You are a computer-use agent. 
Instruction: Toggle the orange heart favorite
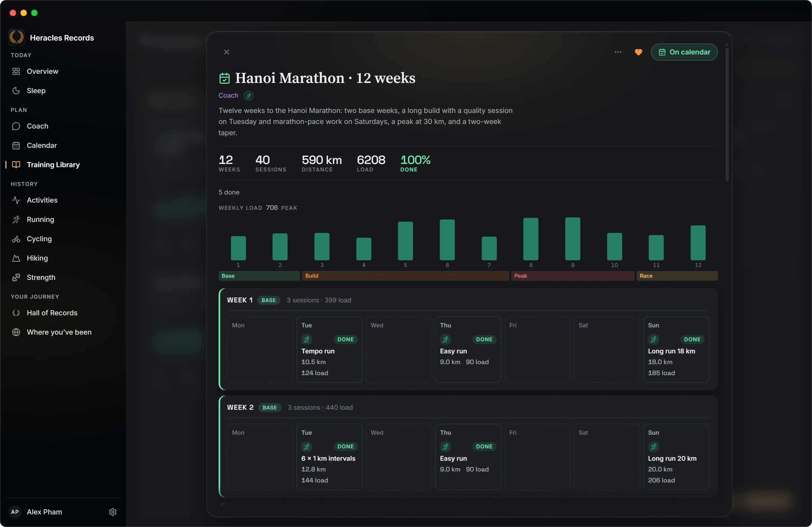coord(638,52)
